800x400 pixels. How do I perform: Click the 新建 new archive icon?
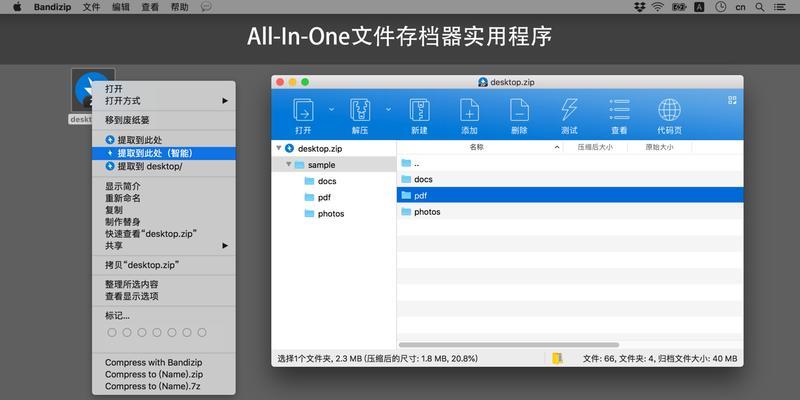419,110
